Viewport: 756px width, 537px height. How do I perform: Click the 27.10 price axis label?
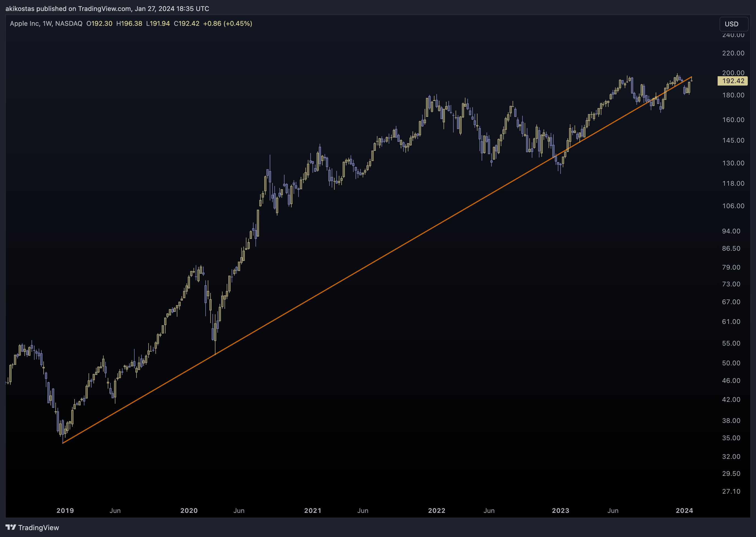pos(731,491)
